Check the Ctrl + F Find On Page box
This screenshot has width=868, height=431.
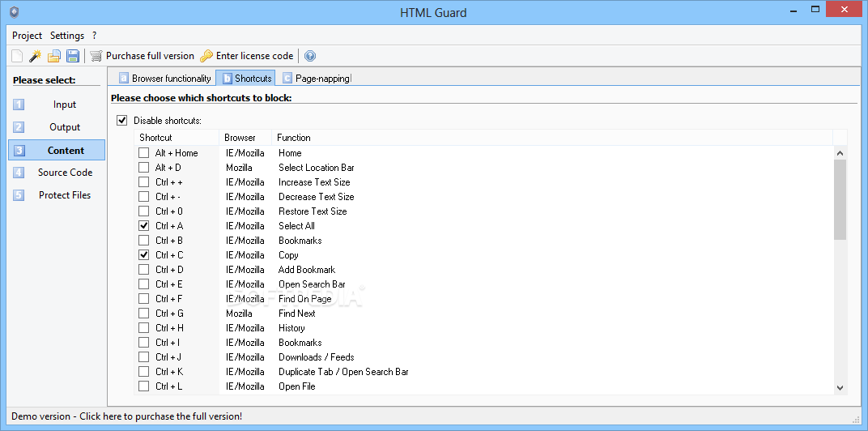144,299
